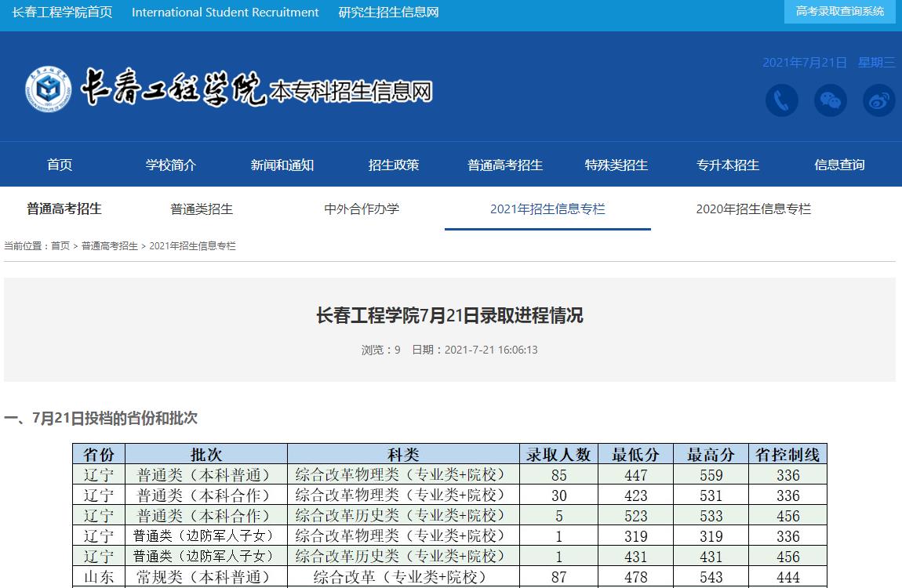Viewport: 902px width, 588px height.
Task: Click the article title 长春工程学院7月21日录取进程情况
Action: pyautogui.click(x=449, y=315)
